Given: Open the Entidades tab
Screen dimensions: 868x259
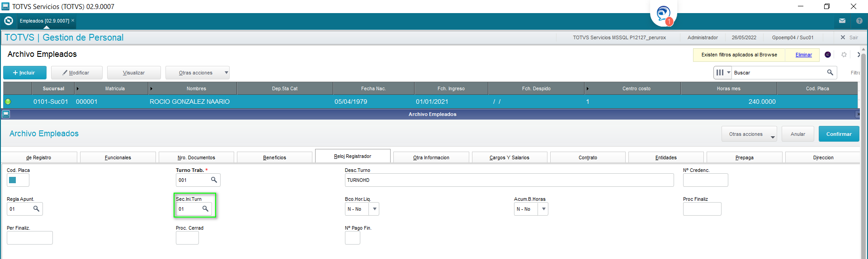Looking at the screenshot, I should point(666,157).
